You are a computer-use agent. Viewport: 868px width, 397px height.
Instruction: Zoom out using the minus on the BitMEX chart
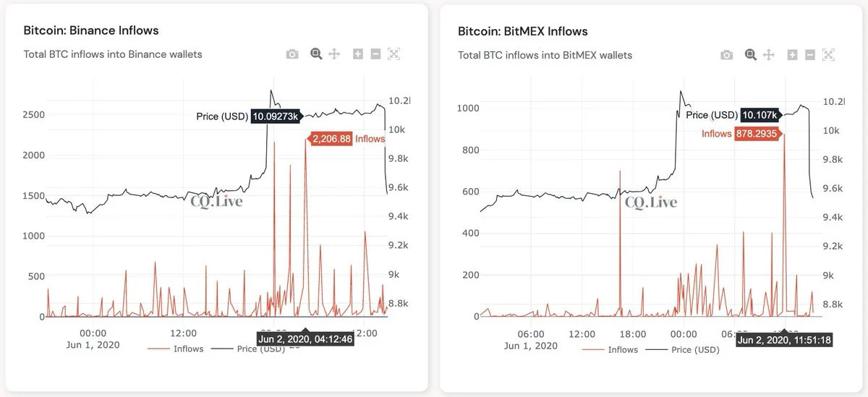[810, 55]
